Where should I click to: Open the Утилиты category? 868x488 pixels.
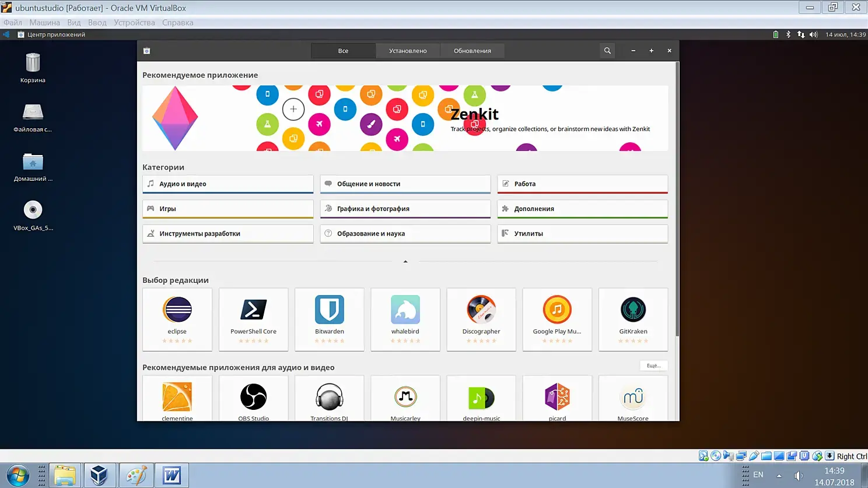583,234
